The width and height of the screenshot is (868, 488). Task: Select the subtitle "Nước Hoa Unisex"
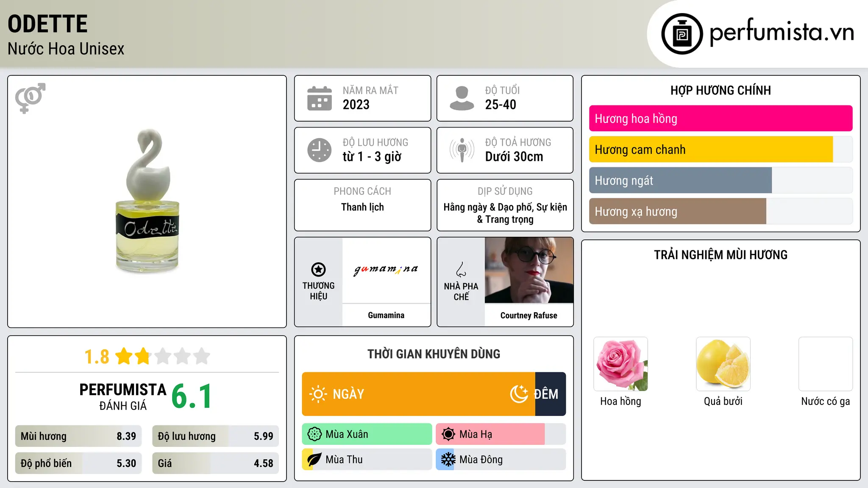tap(66, 49)
